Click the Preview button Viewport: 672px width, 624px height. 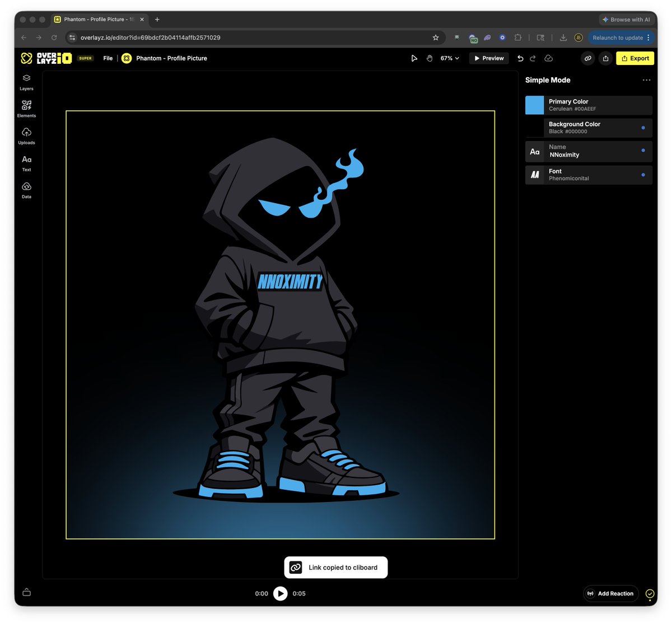488,58
